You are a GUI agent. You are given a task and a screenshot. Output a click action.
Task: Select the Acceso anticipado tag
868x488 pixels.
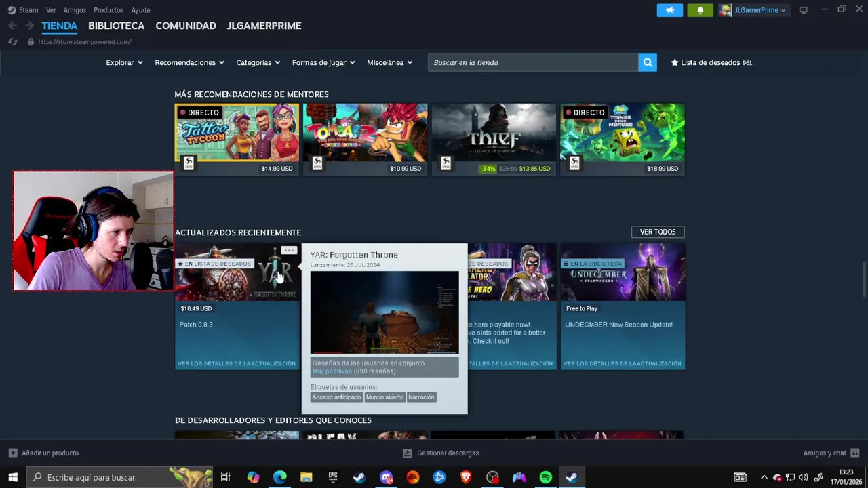336,397
